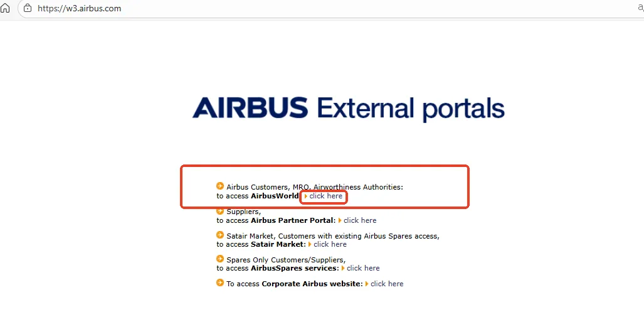Click small arrow before AirbusWorld click here
Screen dimensions: 644x312
306,196
